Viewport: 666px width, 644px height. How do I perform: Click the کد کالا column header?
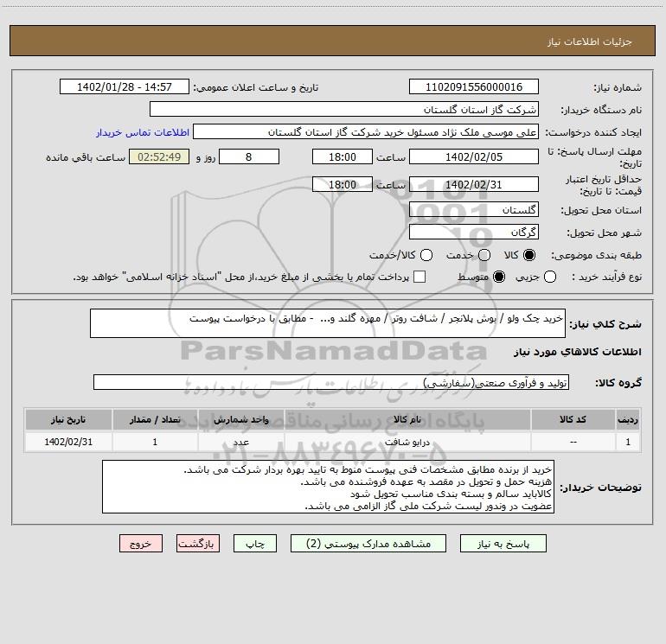click(573, 419)
